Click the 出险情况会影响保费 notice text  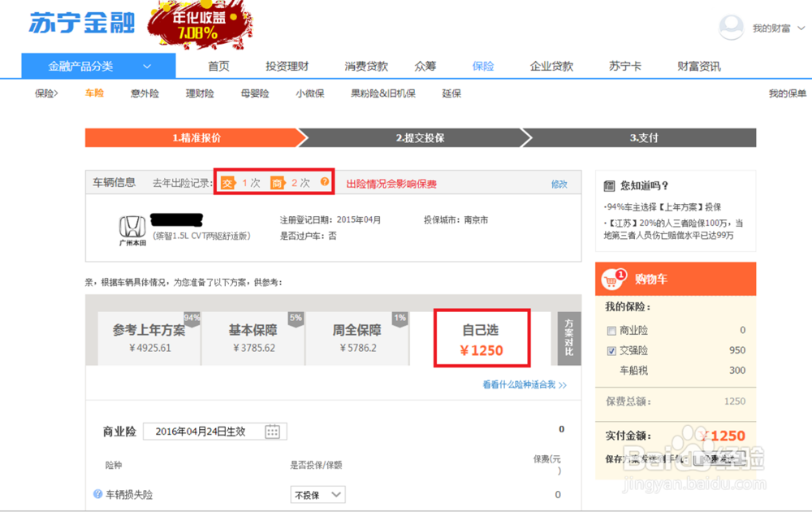[391, 184]
